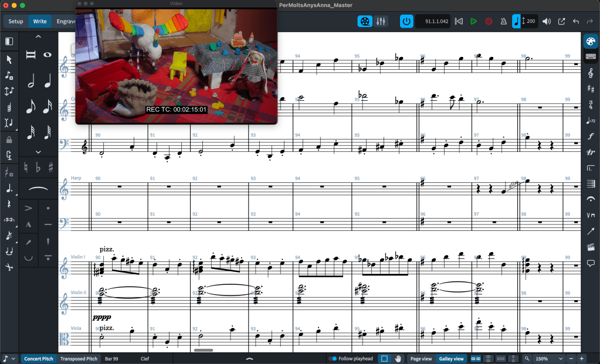Click the Transposed Pitch button
Screen dimensions: 600x364
pyautogui.click(x=79, y=359)
